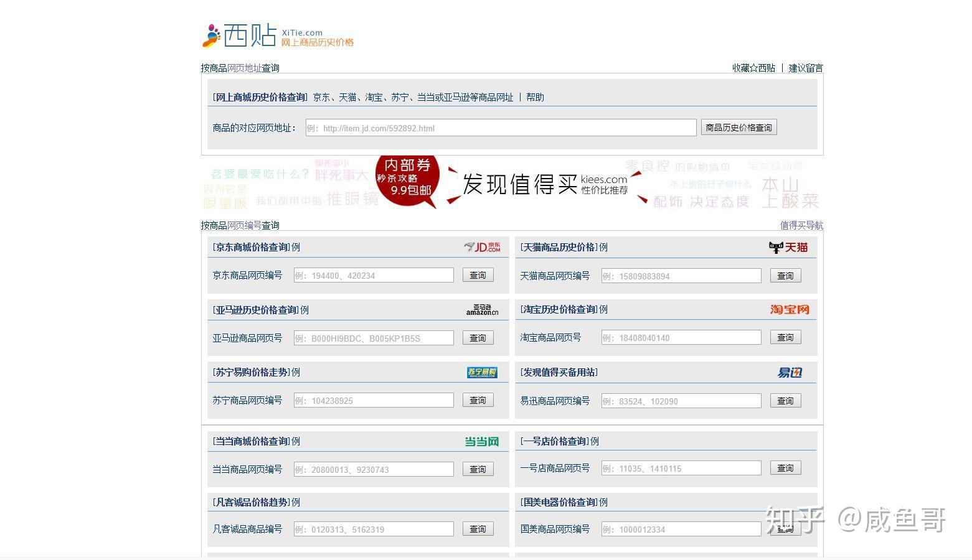Open the 建议留言 link
This screenshot has height=560, width=972.
point(806,68)
